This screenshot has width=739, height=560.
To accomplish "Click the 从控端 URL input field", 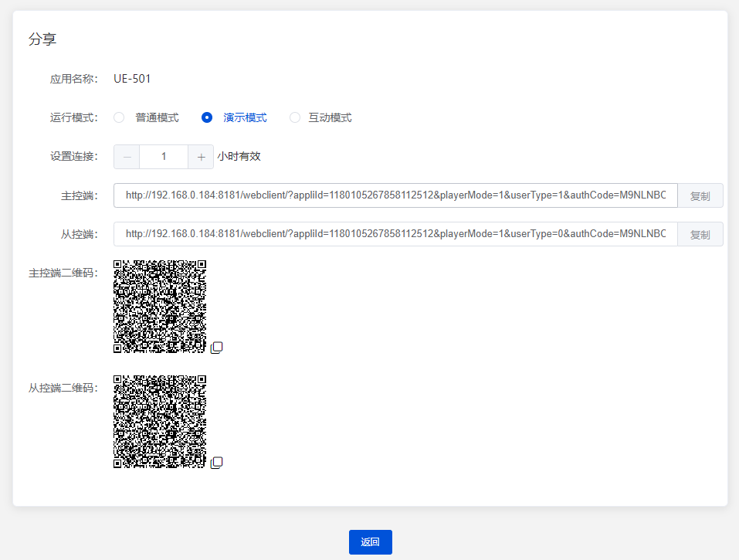I will click(x=395, y=234).
